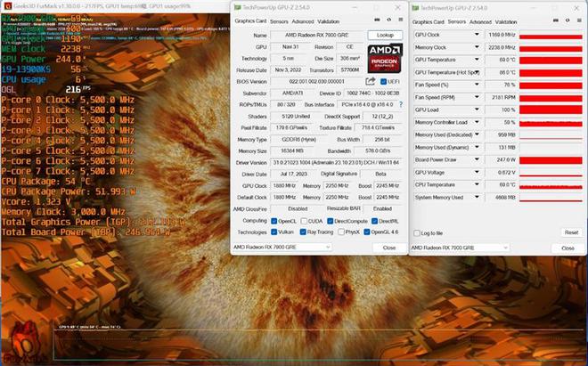Open the GPU selector dropdown in the Sensors window
Screen dimensions: 588x366
(460, 248)
